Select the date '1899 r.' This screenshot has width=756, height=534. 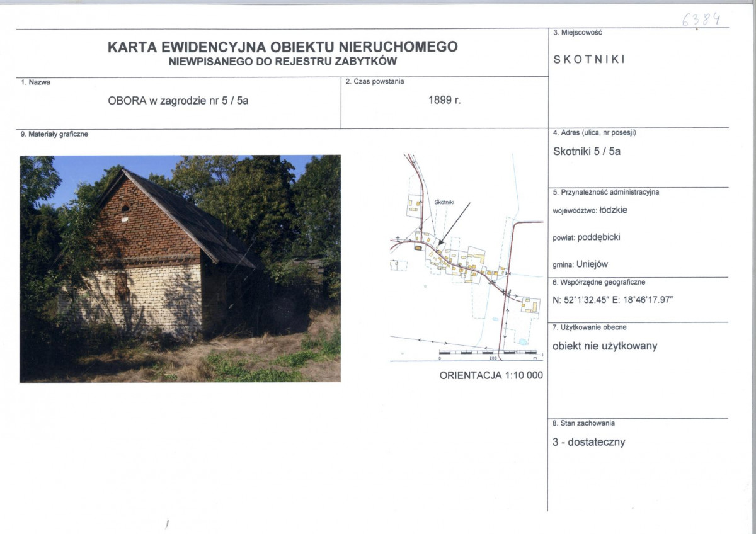(x=445, y=100)
